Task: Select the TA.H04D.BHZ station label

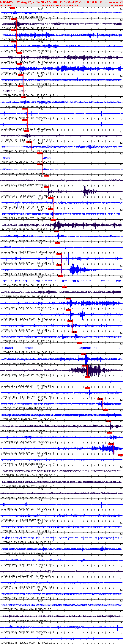Action: pos(28,375)
